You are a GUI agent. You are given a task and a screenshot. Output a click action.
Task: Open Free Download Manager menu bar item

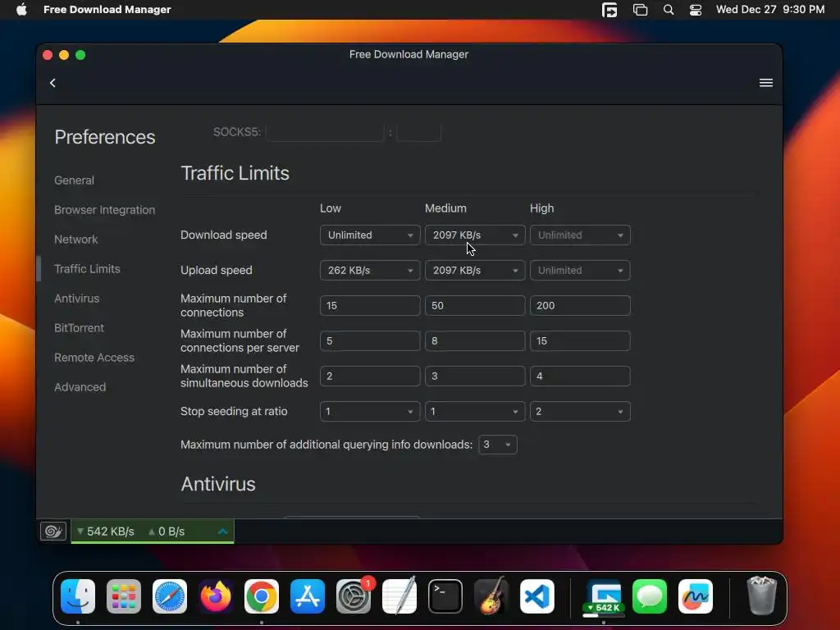[107, 10]
